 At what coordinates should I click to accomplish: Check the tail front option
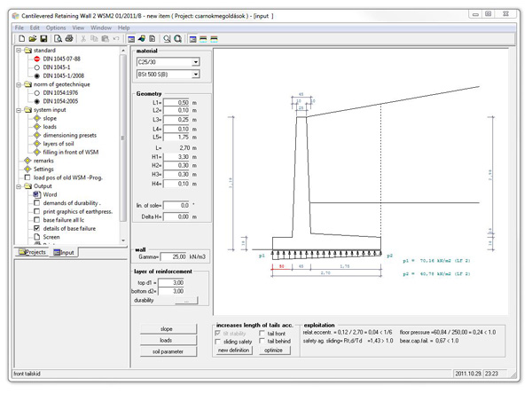263,334
